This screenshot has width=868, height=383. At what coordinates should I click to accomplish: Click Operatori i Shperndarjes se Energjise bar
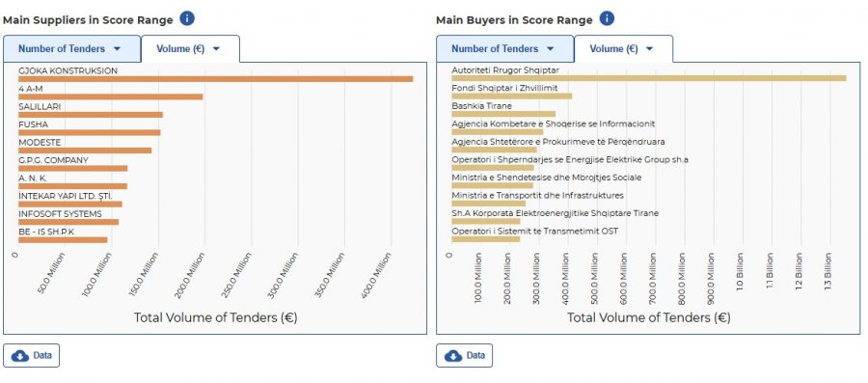[x=493, y=168]
